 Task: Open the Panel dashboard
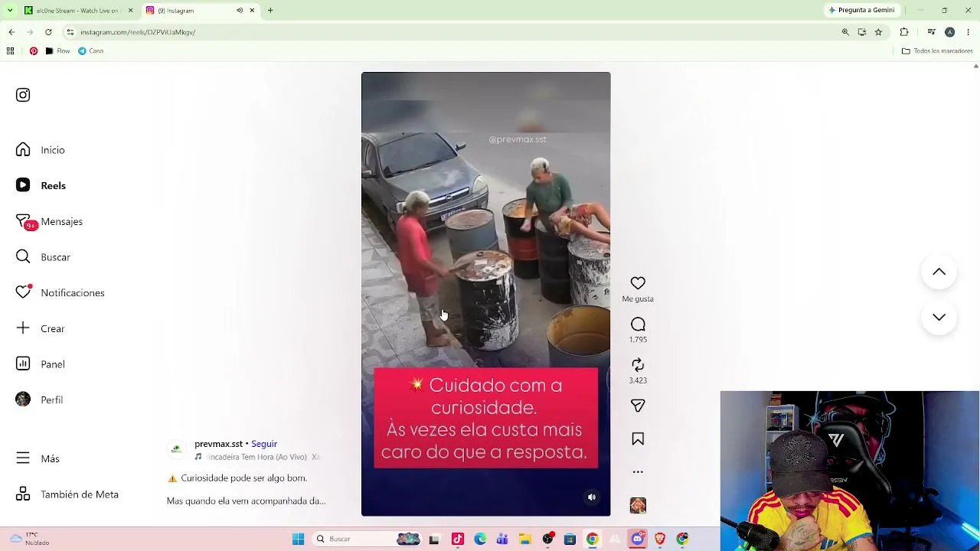click(x=41, y=364)
